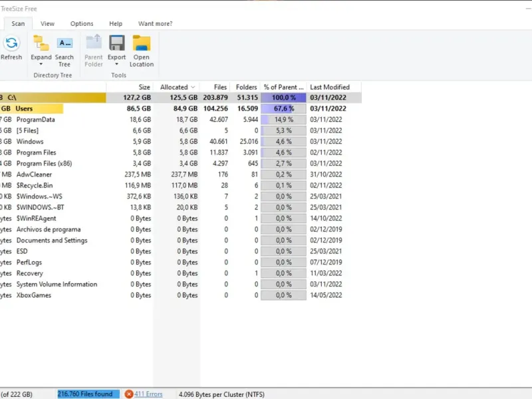The height and width of the screenshot is (399, 532).
Task: Select Documents and Settings folder
Action: point(52,240)
